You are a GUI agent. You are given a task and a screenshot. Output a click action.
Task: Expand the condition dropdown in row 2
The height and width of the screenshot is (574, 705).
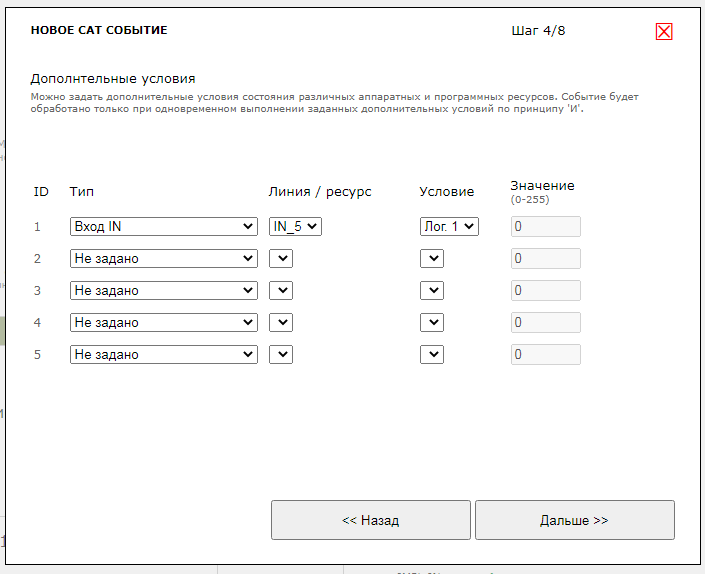(431, 259)
